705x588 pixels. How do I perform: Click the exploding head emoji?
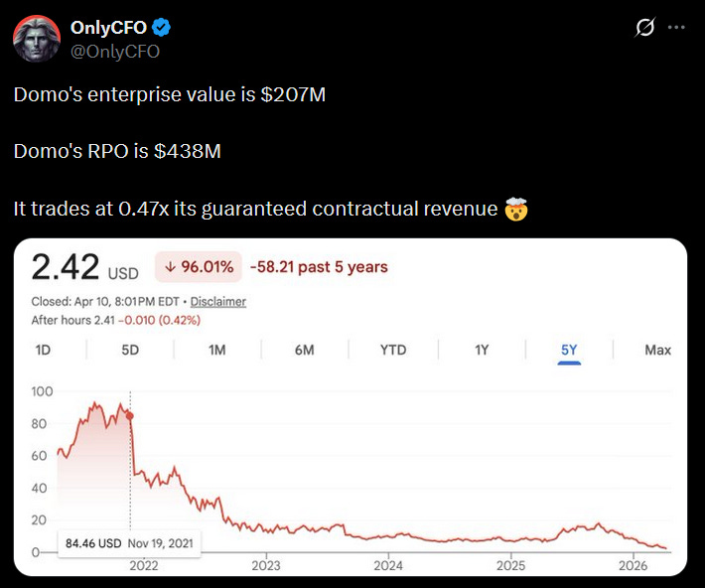(x=515, y=209)
